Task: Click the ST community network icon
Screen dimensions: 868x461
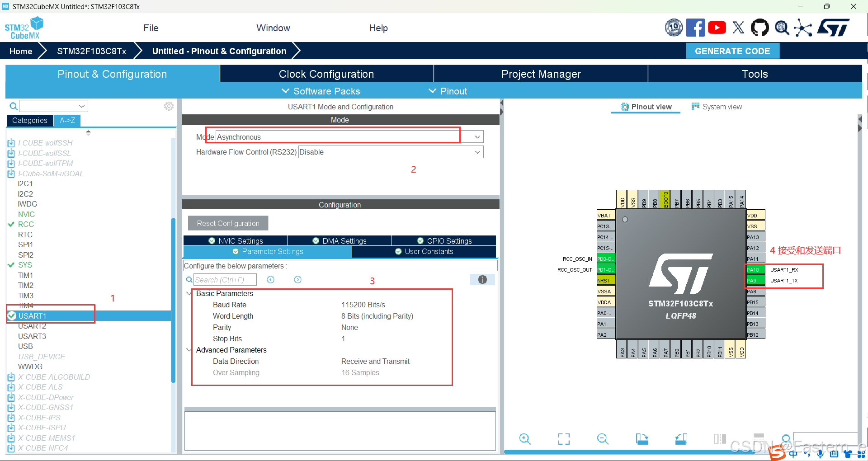Action: (803, 28)
